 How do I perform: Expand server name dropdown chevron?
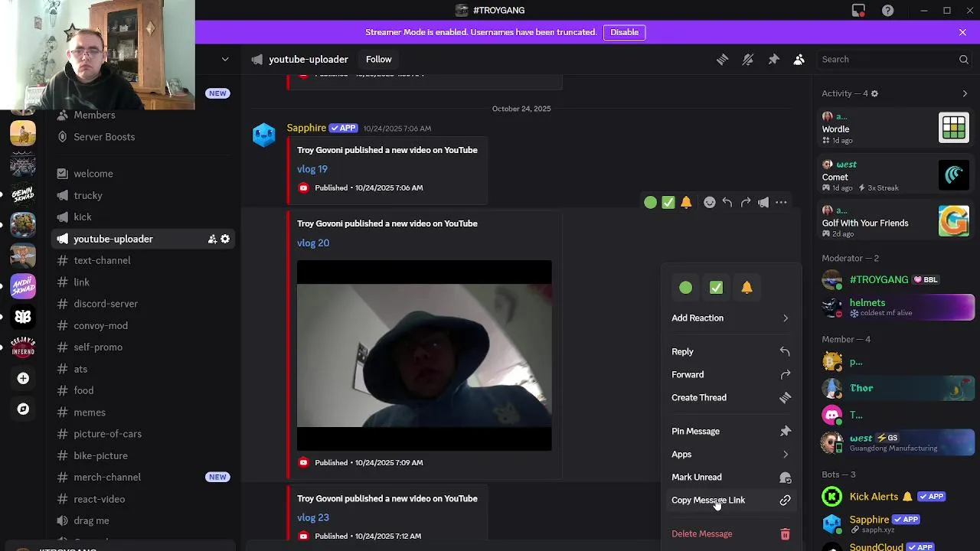tap(225, 60)
